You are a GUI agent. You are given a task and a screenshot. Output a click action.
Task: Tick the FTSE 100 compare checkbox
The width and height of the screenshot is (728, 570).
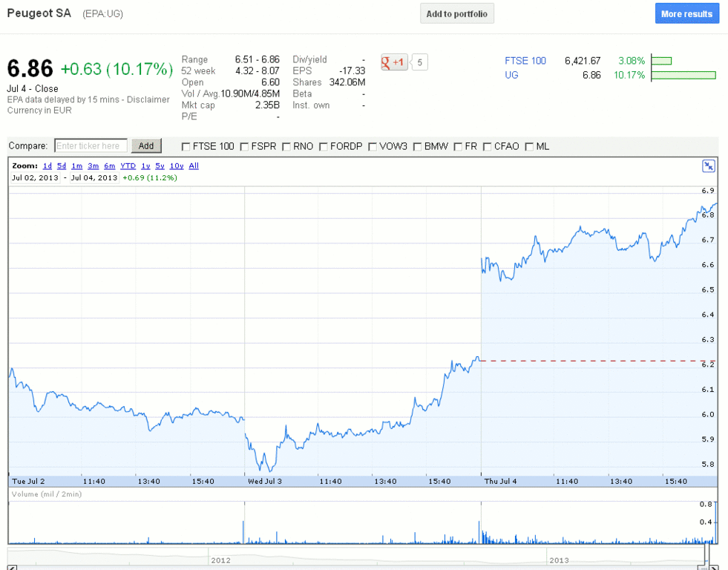[x=186, y=147]
